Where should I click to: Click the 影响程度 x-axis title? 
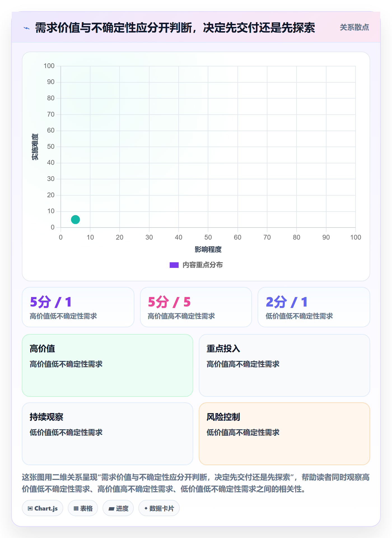click(208, 249)
